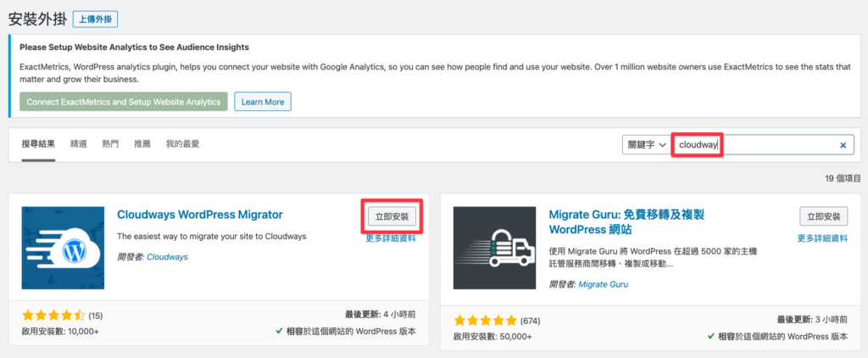
Task: Clear the search field with the X icon
Action: tap(843, 145)
